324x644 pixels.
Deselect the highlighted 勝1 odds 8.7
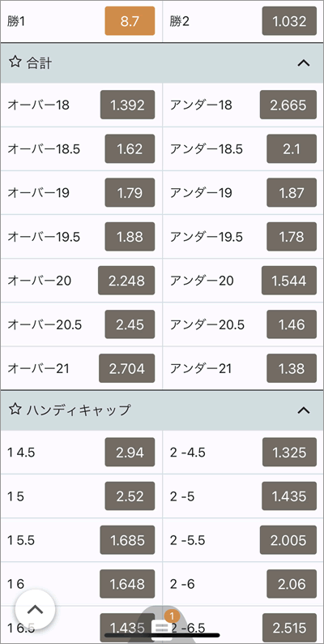click(x=130, y=21)
